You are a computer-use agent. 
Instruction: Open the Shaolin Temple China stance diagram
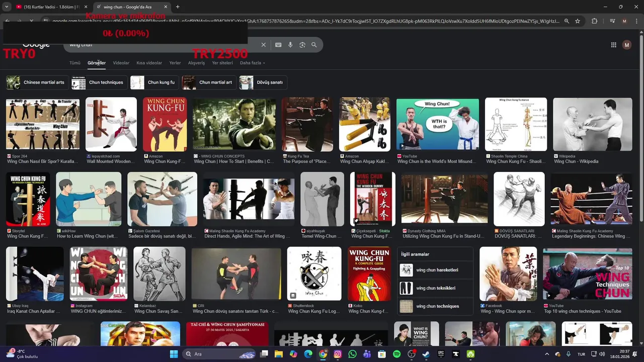pyautogui.click(x=516, y=124)
